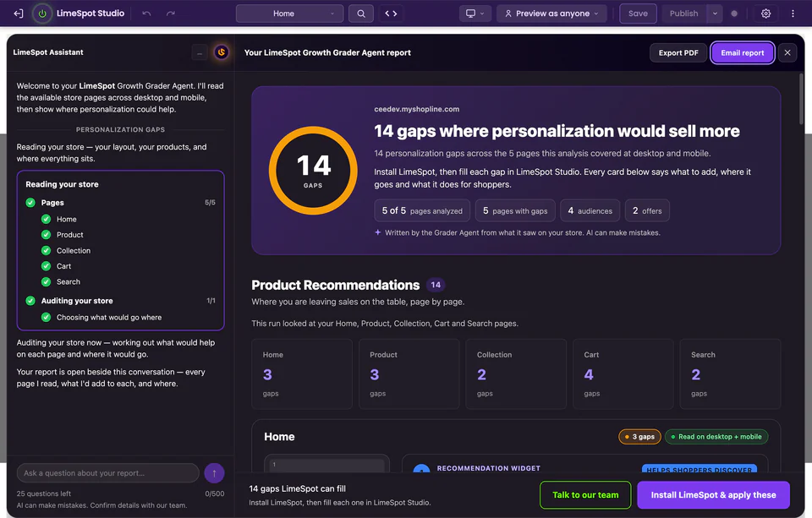Click the 4 audiences chip
The width and height of the screenshot is (812, 518).
click(x=590, y=210)
